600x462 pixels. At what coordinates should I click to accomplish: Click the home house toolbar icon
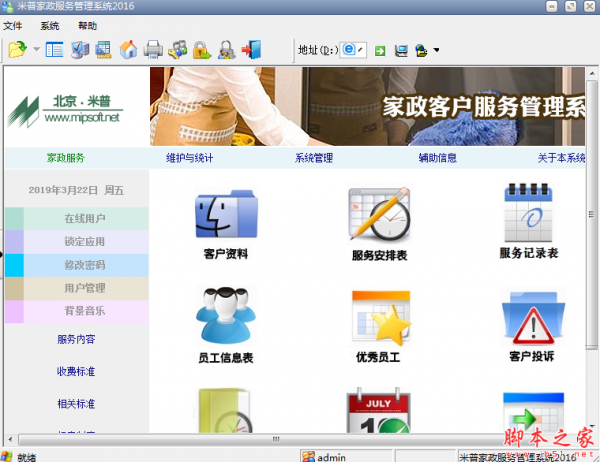tap(128, 50)
